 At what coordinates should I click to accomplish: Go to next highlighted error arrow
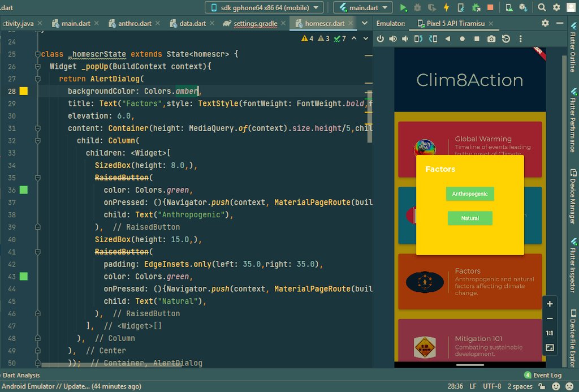tap(366, 38)
